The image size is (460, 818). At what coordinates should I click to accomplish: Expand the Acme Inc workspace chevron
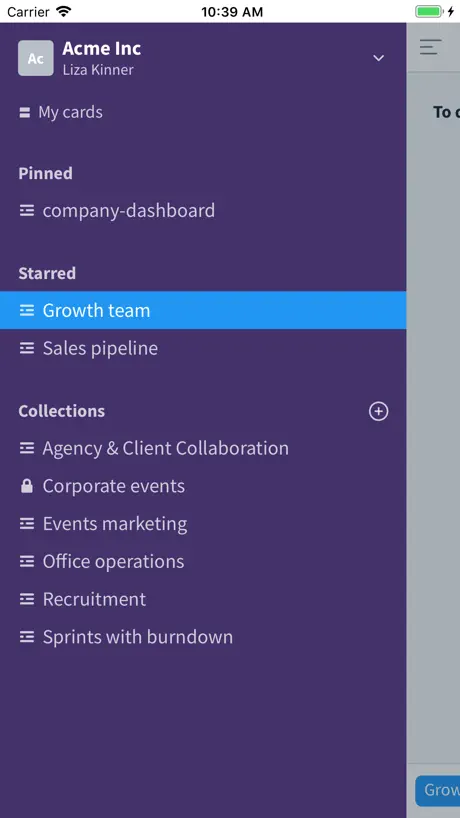tap(379, 58)
